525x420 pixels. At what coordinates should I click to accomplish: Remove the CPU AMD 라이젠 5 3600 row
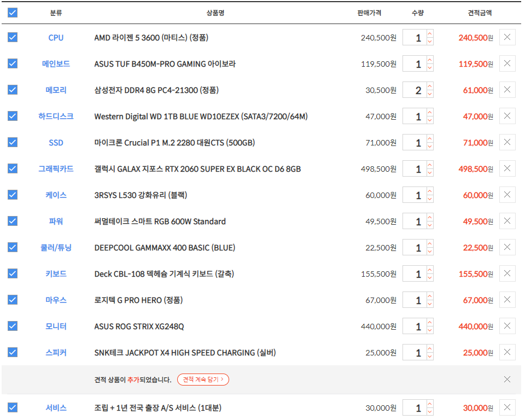point(507,37)
